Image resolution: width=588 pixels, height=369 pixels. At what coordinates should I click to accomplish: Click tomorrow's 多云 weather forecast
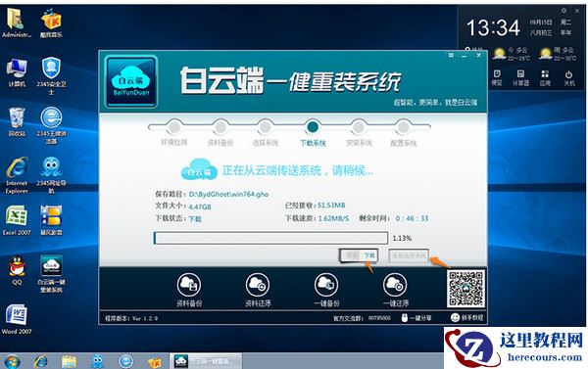pos(558,54)
